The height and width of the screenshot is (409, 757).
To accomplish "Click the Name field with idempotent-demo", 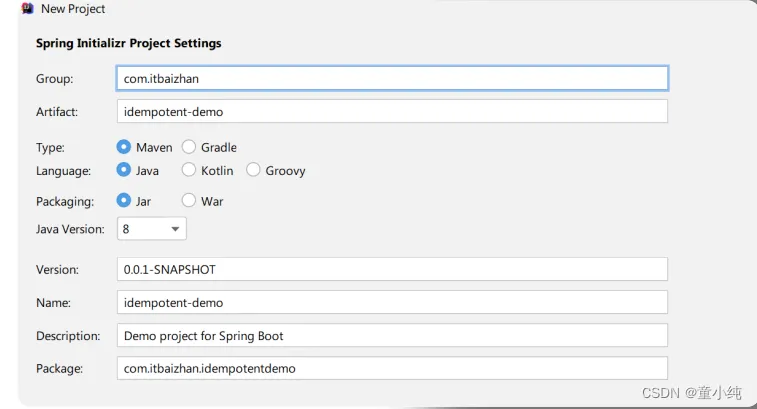I will coord(392,302).
